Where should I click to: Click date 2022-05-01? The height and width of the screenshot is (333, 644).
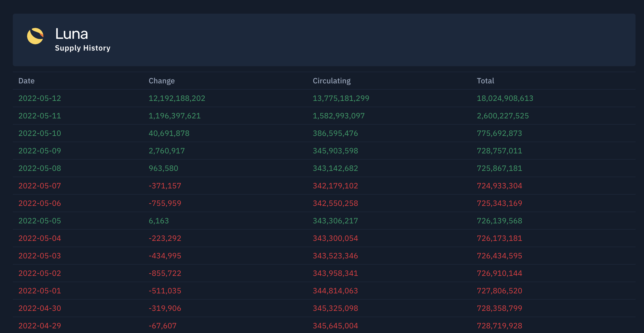coord(40,291)
